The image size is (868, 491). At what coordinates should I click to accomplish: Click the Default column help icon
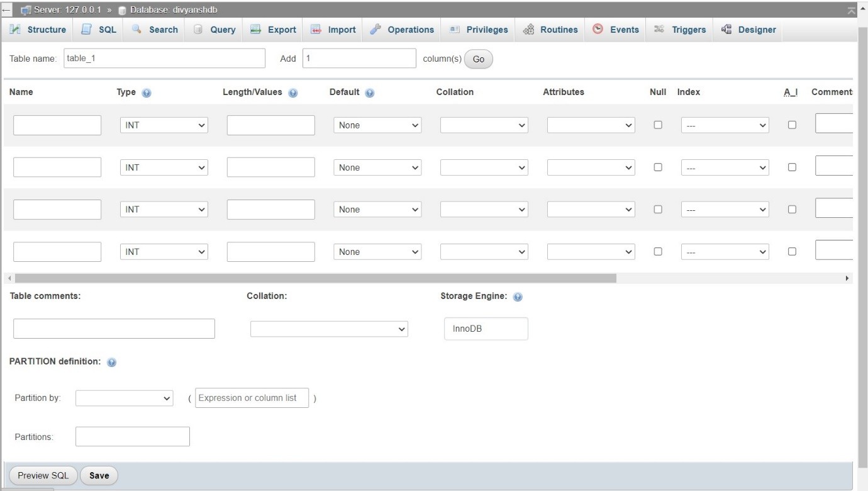coord(369,93)
